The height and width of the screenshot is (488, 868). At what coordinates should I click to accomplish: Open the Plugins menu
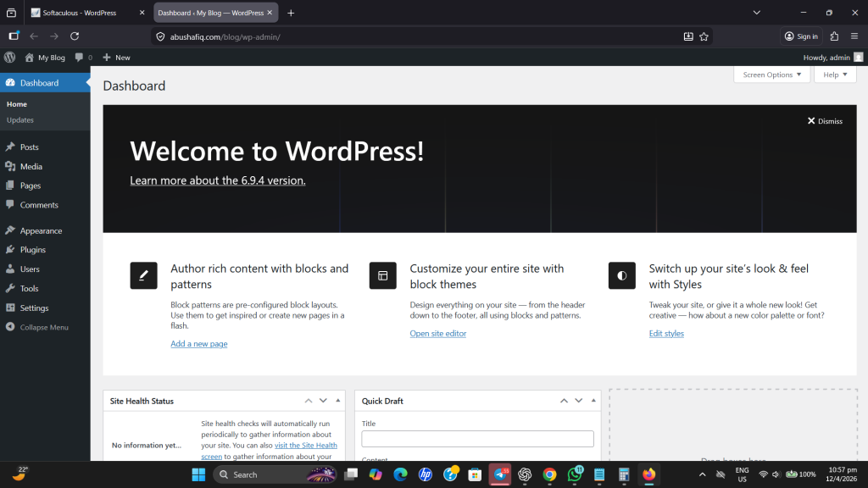[x=45, y=250]
